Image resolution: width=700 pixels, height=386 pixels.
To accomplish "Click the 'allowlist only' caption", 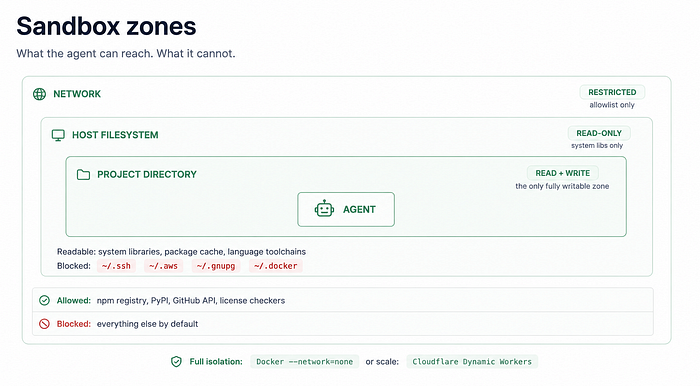I will [612, 105].
